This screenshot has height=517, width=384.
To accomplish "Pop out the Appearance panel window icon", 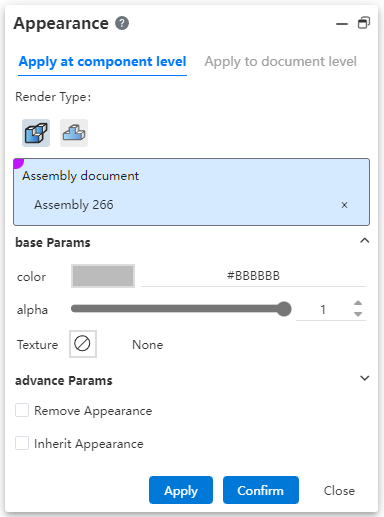I will pyautogui.click(x=364, y=23).
